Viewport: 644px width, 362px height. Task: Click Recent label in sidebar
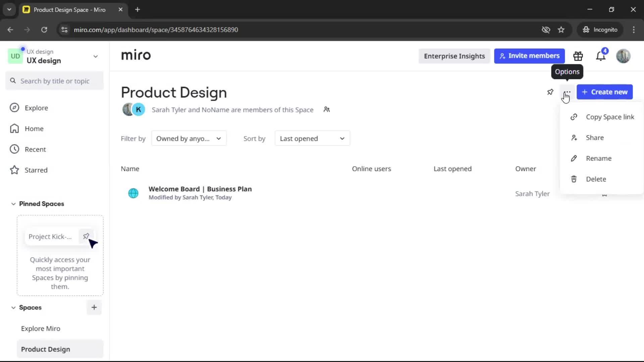pyautogui.click(x=35, y=149)
